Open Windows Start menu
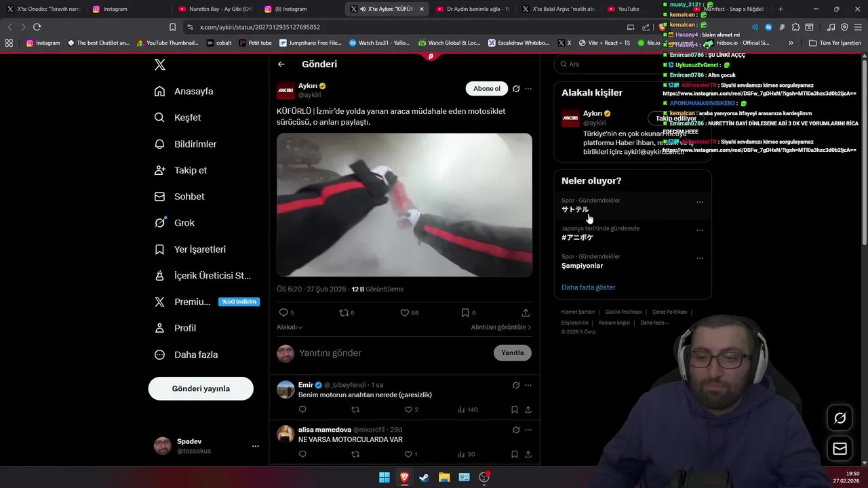 [384, 477]
